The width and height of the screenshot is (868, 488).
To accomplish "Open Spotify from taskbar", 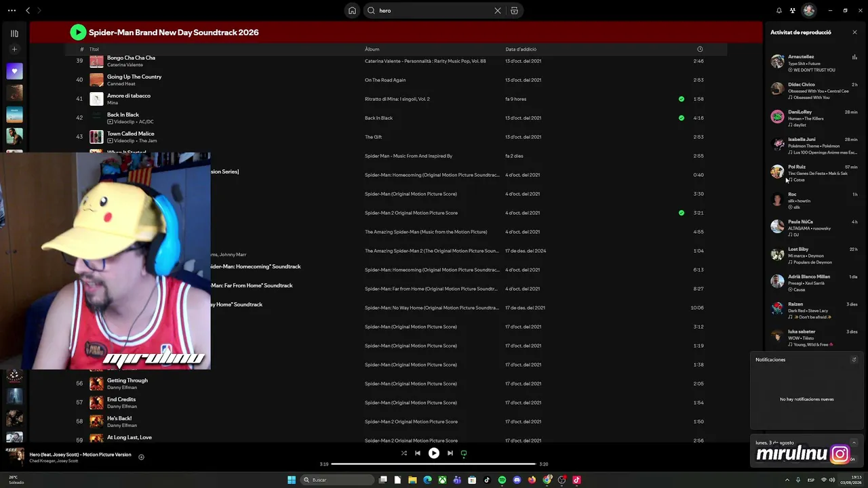I will pyautogui.click(x=502, y=480).
